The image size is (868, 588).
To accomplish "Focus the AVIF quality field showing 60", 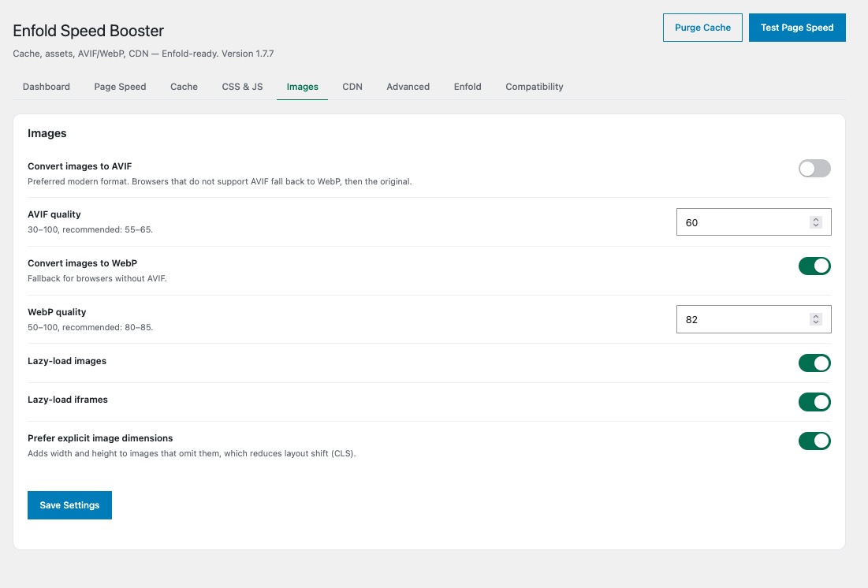I will [754, 222].
